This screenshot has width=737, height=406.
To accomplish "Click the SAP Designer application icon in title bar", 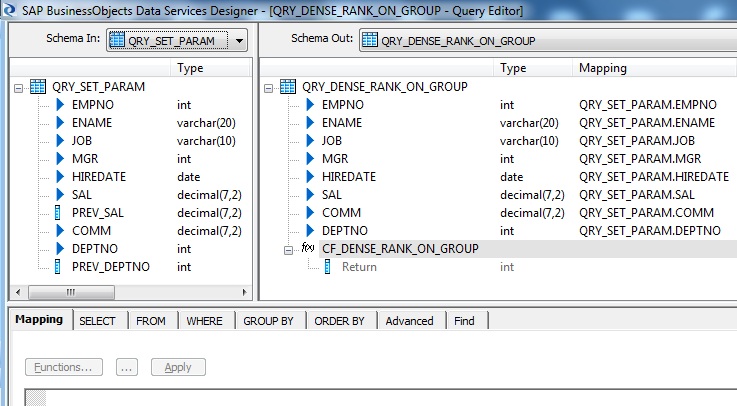I will [8, 9].
